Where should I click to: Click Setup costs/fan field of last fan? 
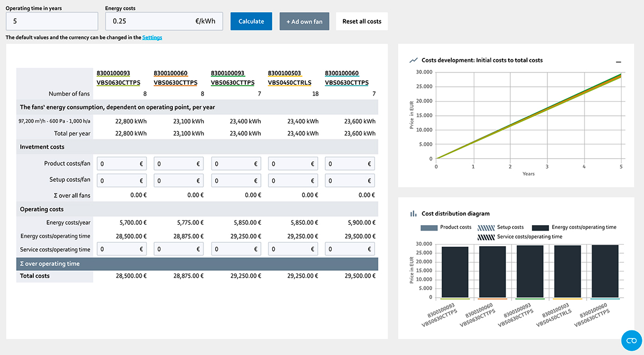(350, 181)
